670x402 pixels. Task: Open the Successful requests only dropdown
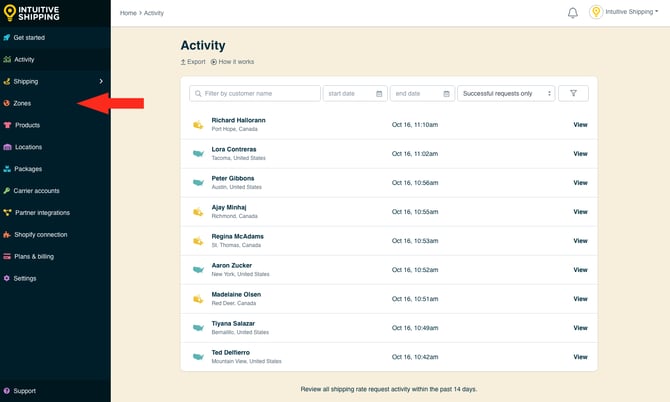[x=506, y=93]
